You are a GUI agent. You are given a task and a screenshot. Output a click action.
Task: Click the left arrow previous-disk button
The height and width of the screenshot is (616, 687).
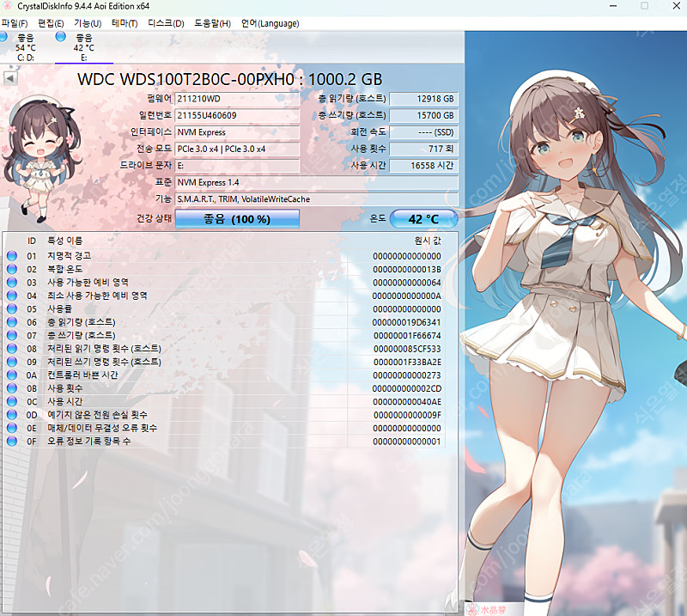pos(9,78)
